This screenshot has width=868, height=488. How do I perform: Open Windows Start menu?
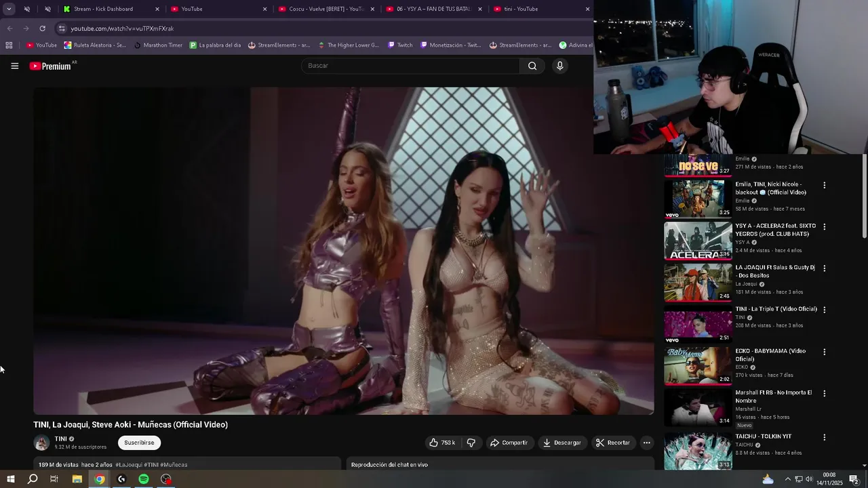[x=10, y=479]
